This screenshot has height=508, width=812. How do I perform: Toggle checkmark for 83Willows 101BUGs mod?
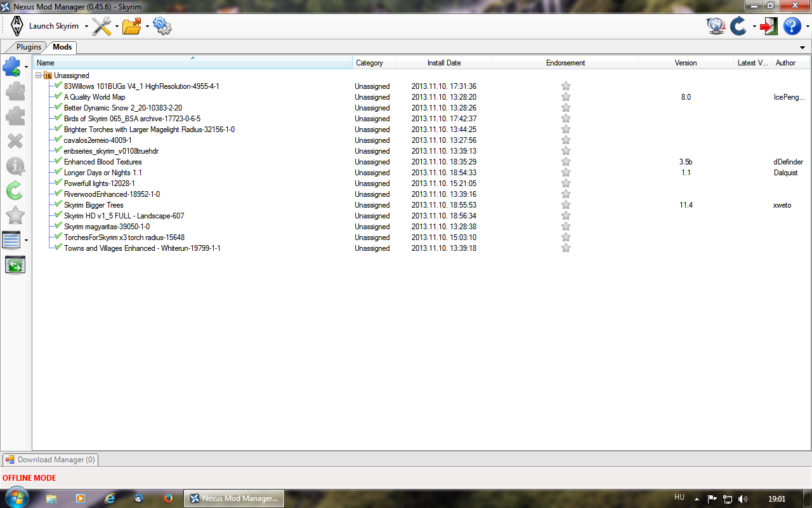coord(58,86)
